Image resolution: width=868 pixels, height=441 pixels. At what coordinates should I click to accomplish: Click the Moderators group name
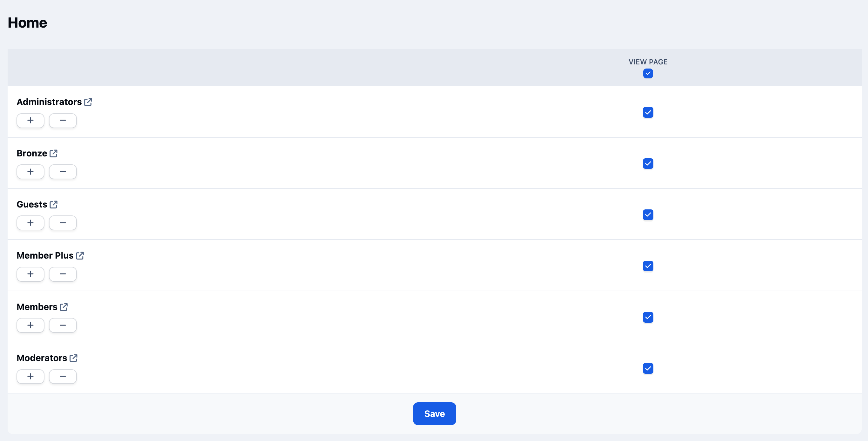(x=42, y=358)
